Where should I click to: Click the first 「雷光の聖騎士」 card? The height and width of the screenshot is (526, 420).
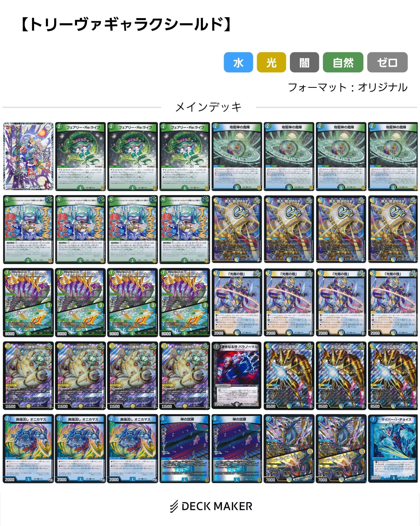[x=289, y=376]
